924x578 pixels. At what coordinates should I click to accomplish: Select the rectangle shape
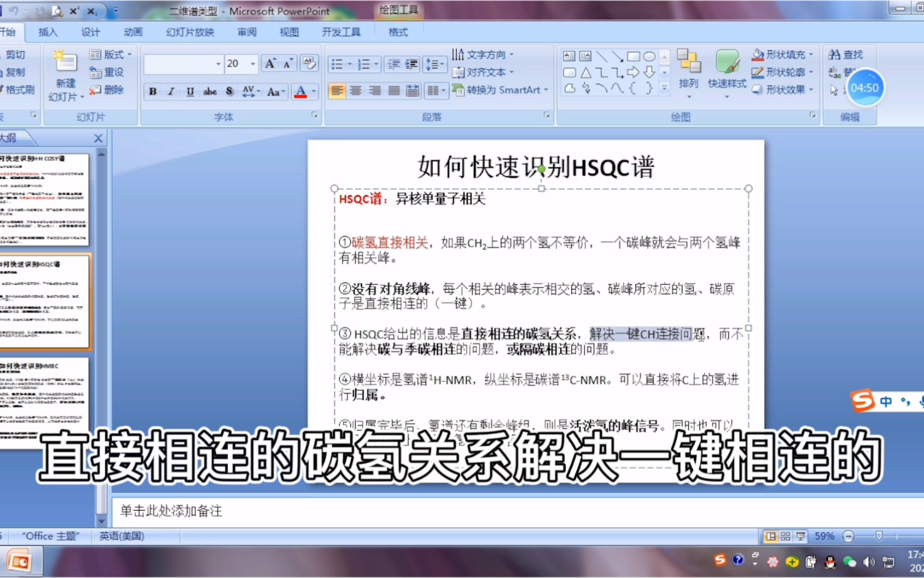[633, 57]
